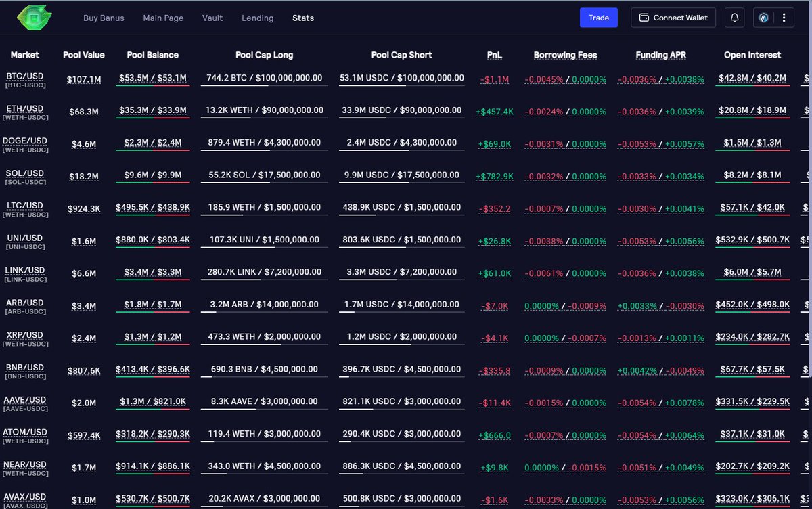
Task: Click the +$782.9K PnL value
Action: pyautogui.click(x=495, y=177)
